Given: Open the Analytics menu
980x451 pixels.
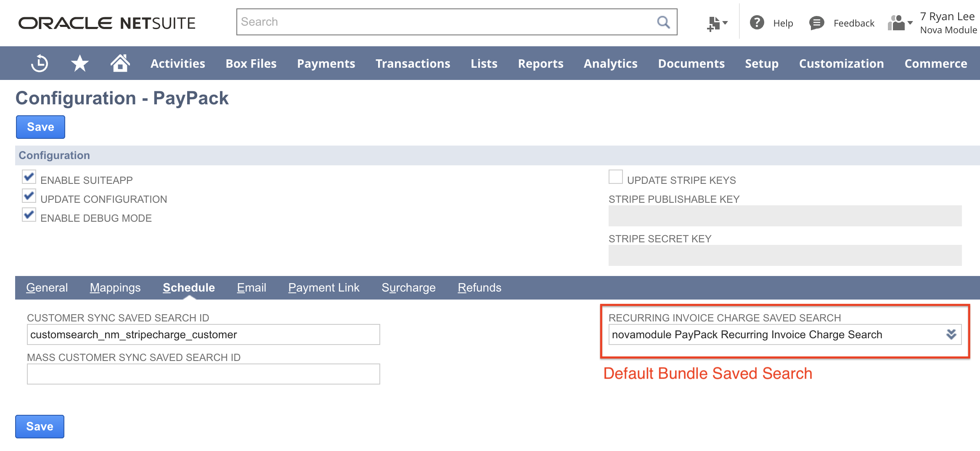Looking at the screenshot, I should coord(611,64).
